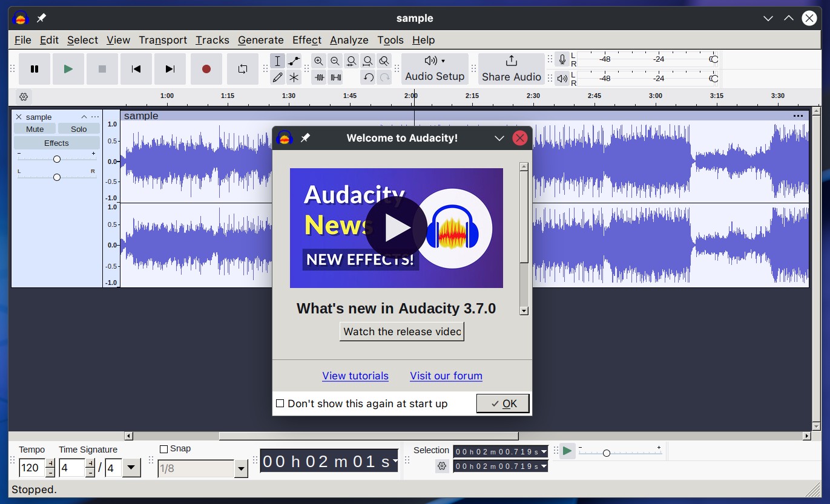Viewport: 830px width, 504px height.
Task: Open the clip options ellipsis menu
Action: [x=798, y=116]
